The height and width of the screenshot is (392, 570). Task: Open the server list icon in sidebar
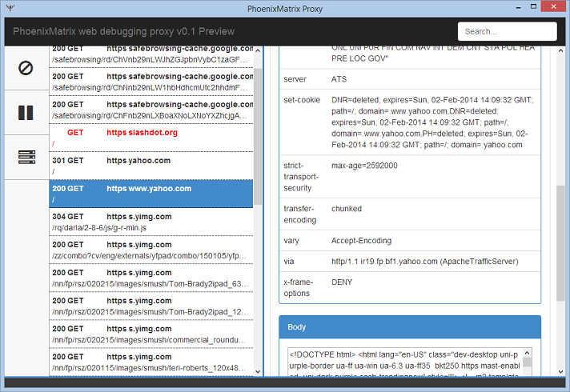point(26,157)
